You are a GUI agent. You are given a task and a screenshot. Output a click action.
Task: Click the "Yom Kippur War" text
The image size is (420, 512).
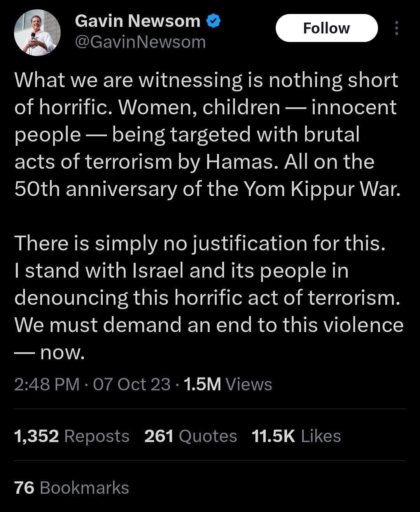tap(322, 189)
